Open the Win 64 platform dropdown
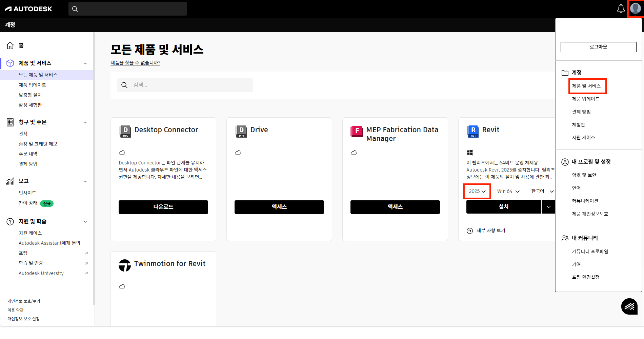 [x=508, y=191]
